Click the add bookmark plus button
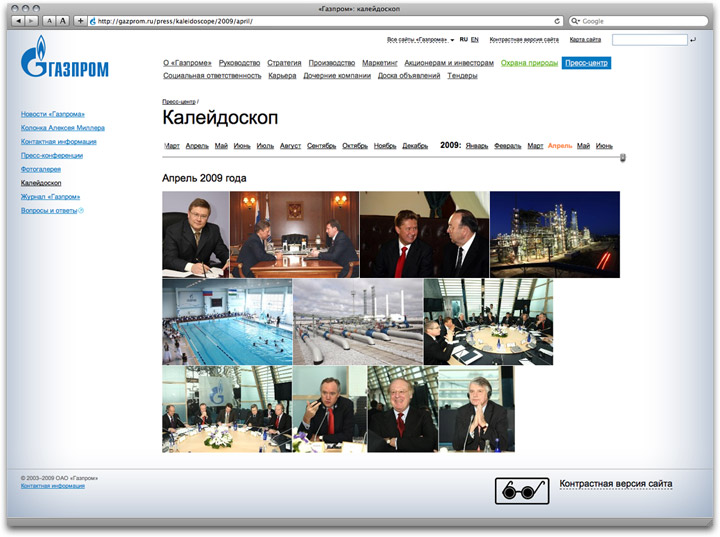 [80, 20]
